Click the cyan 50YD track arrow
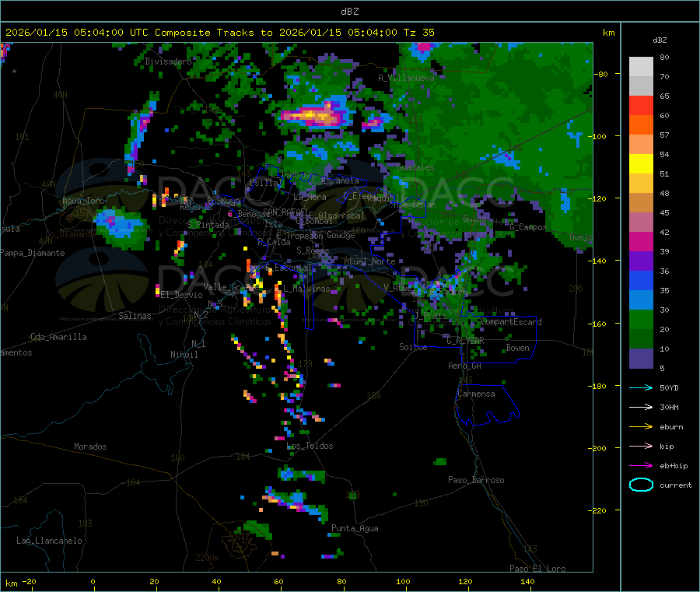 click(x=641, y=387)
